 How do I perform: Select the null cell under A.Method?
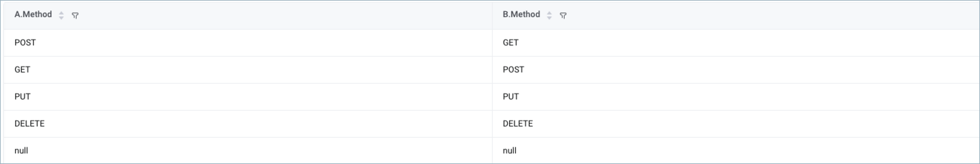pyautogui.click(x=248, y=151)
